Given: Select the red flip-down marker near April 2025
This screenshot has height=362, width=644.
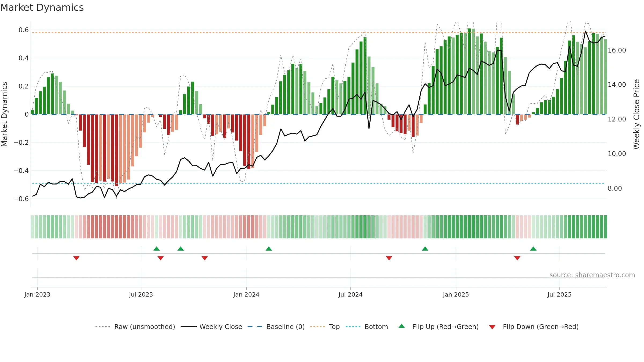Looking at the screenshot, I should 517,258.
